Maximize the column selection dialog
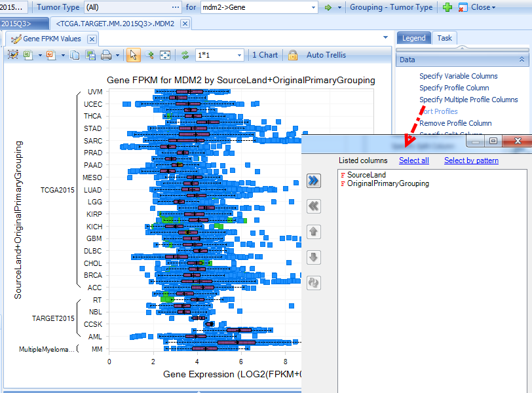The image size is (532, 393). point(493,141)
